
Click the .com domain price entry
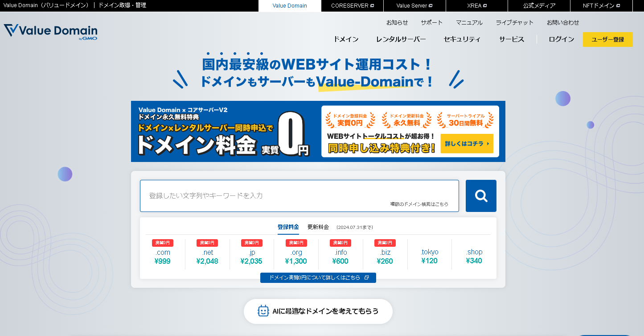click(163, 254)
